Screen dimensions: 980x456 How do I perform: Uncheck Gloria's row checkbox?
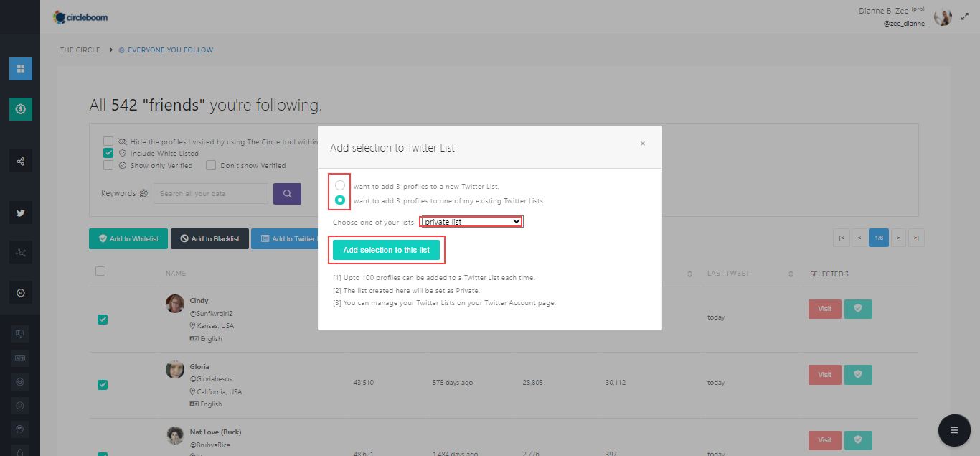pos(103,385)
